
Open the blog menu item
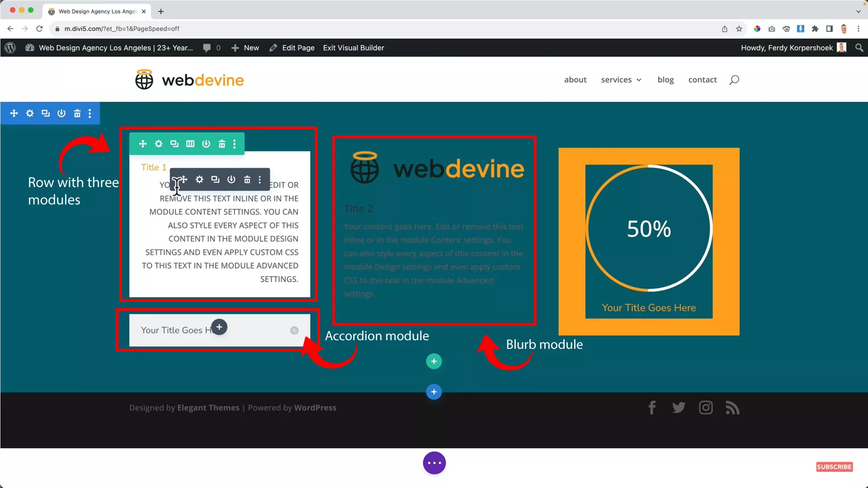pyautogui.click(x=665, y=80)
